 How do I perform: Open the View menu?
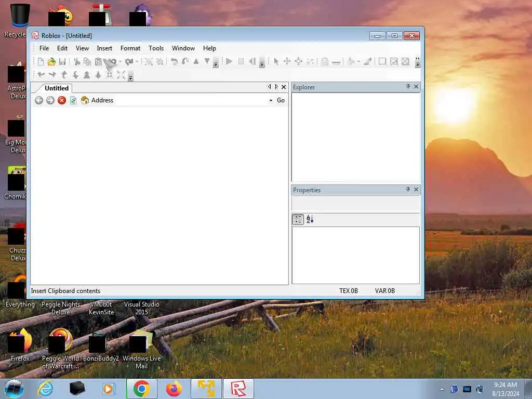(x=82, y=48)
